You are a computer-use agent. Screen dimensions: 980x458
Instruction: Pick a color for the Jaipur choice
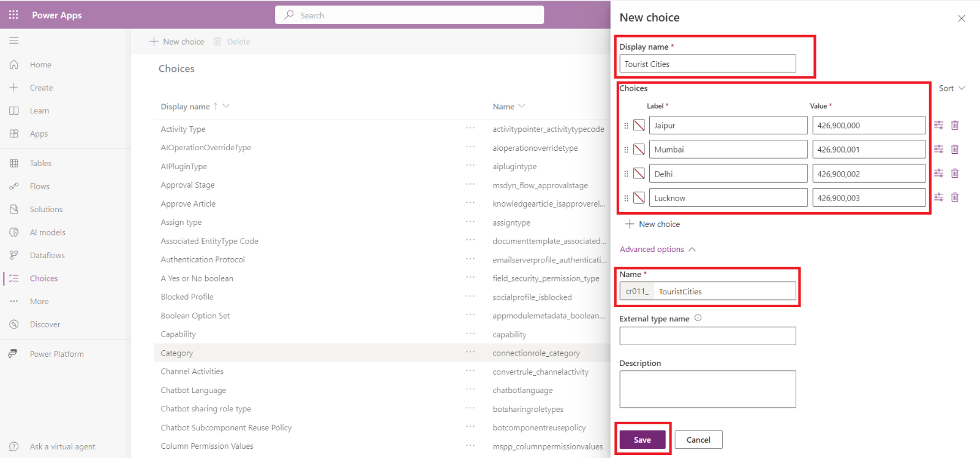tap(639, 125)
